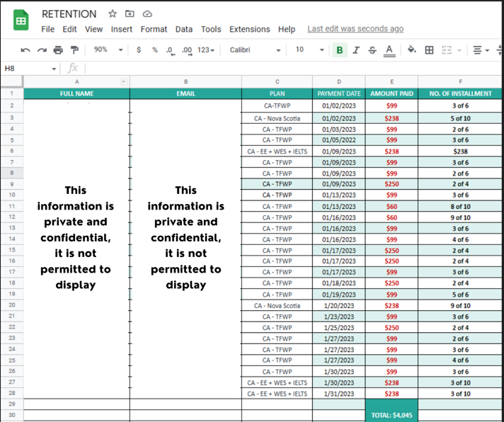This screenshot has height=422, width=504.
Task: Select the $60 amount in row 11
Action: click(391, 206)
